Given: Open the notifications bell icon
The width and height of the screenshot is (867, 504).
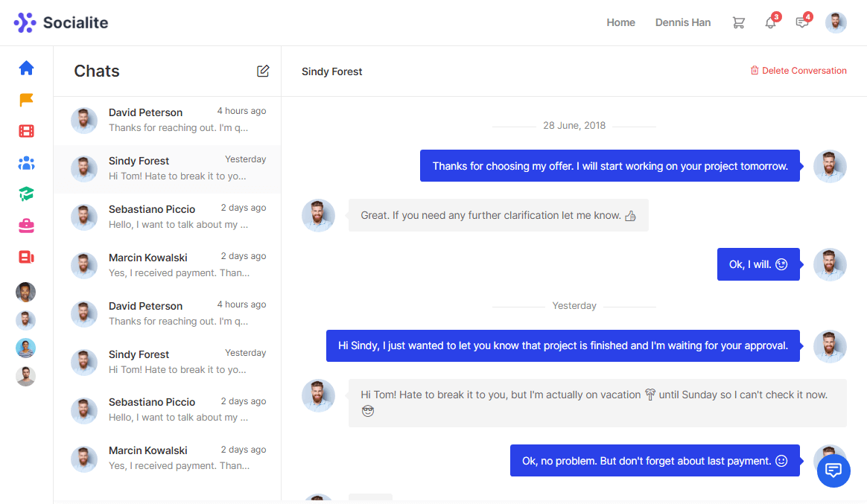Looking at the screenshot, I should tap(770, 22).
